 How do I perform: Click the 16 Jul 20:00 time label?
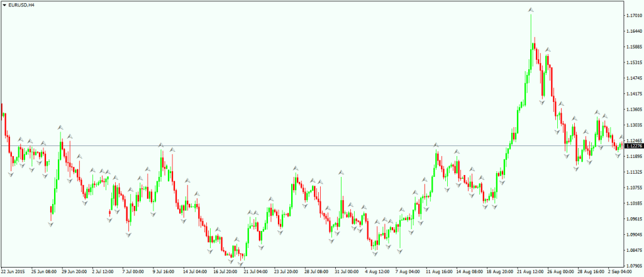tap(226, 272)
